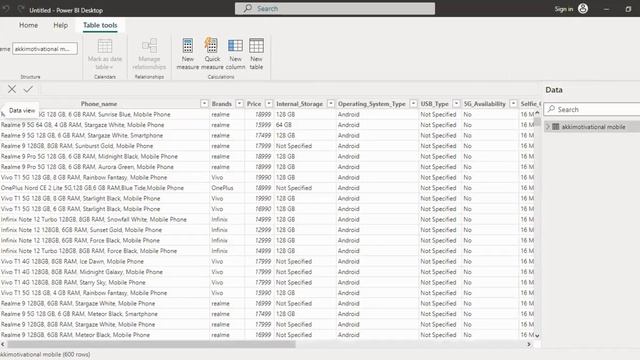Select the Operating_System_Type column header
The image size is (640, 360).
coord(372,104)
